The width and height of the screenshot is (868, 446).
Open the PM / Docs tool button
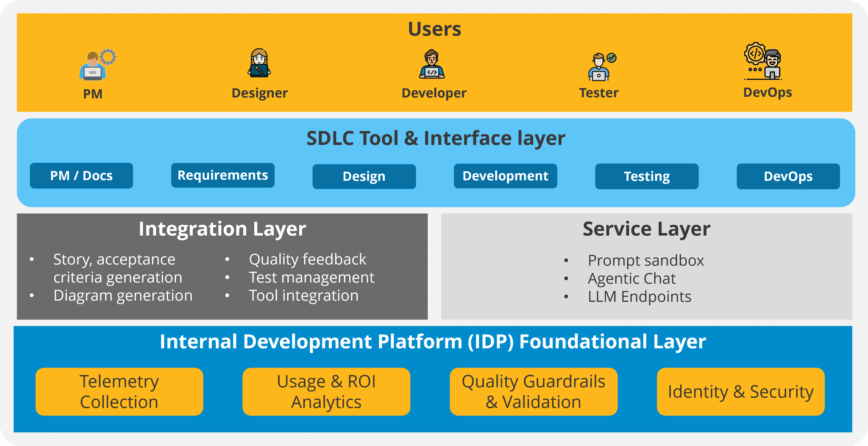[x=81, y=175]
